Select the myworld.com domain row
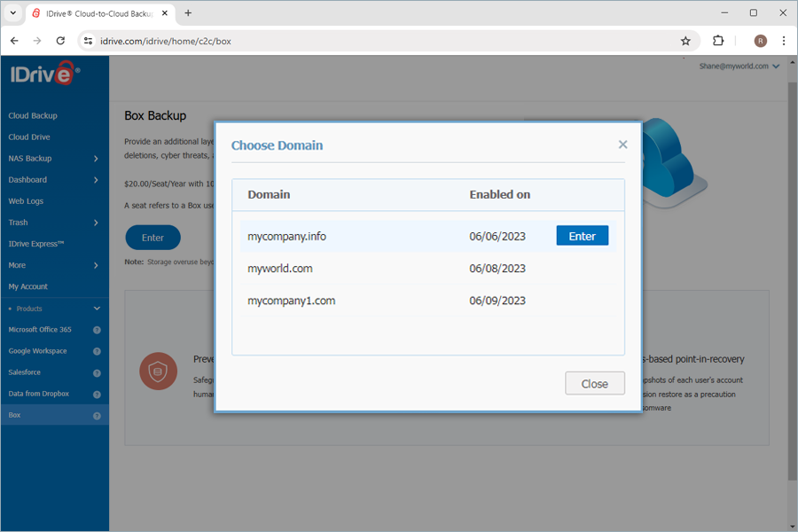The width and height of the screenshot is (798, 532). click(x=428, y=269)
